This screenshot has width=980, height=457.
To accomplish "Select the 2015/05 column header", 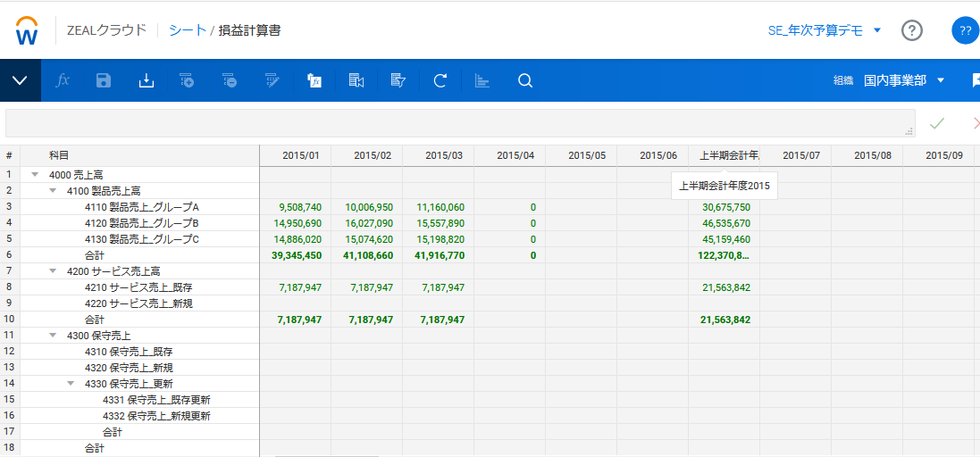I will 582,155.
